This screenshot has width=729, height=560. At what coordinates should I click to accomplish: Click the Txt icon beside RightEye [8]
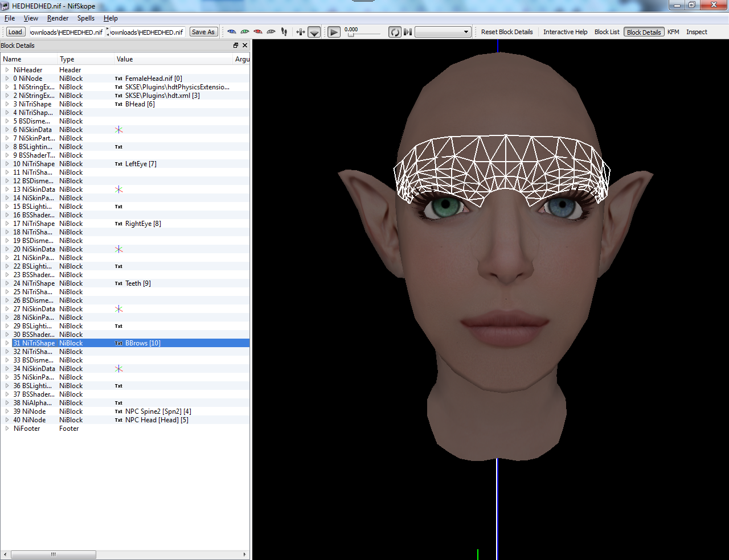(x=118, y=224)
